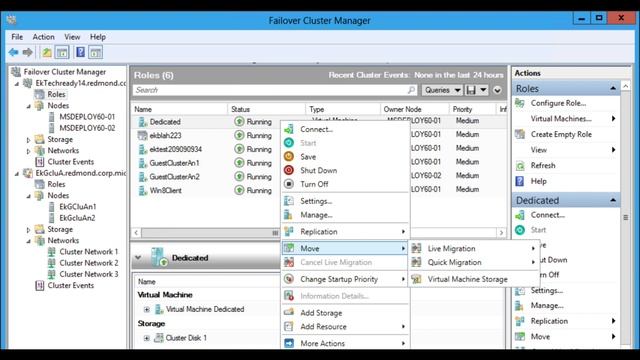Viewport: 640px width, 360px height.
Task: Select Quick Migration in Move submenu
Action: point(474,262)
